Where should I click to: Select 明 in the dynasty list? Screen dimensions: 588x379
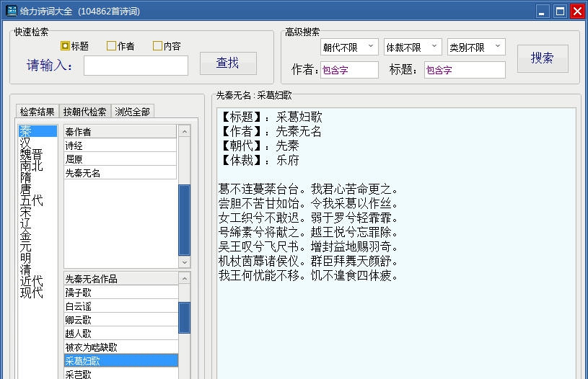(38, 258)
